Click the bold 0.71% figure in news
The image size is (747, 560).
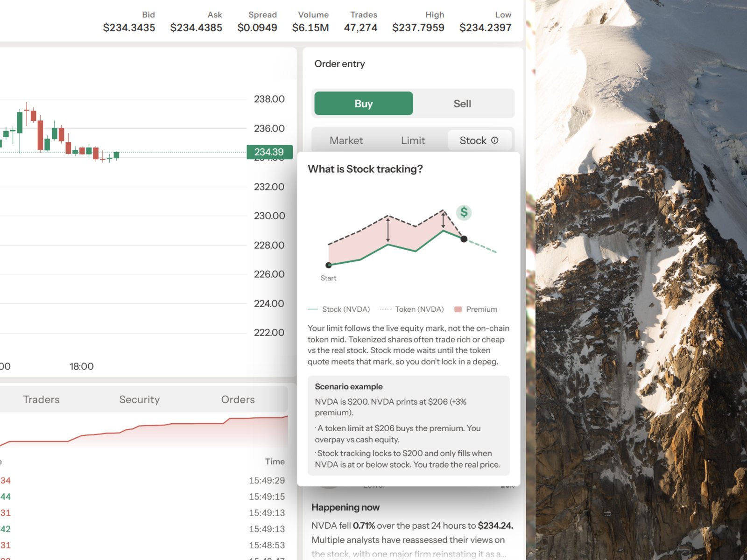(364, 525)
